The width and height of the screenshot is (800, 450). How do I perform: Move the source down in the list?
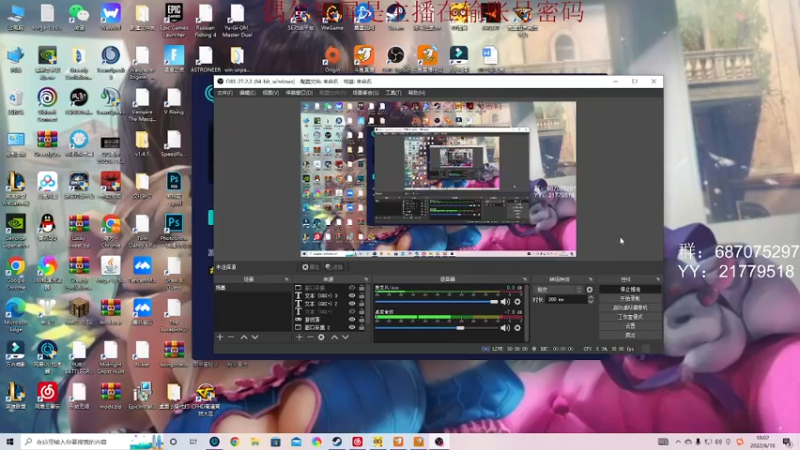[345, 337]
